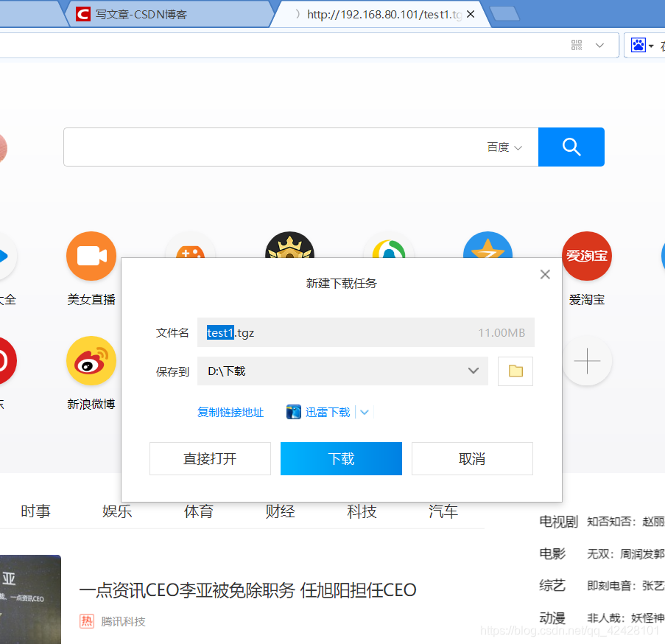Click the 11.00MB file size text
This screenshot has height=644, width=665.
502,332
